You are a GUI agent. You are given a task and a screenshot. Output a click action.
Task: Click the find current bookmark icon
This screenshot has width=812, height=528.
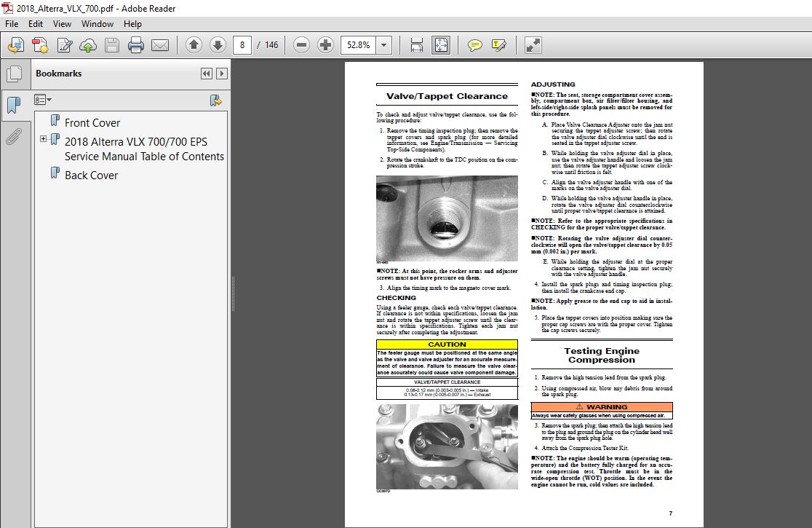tap(216, 100)
